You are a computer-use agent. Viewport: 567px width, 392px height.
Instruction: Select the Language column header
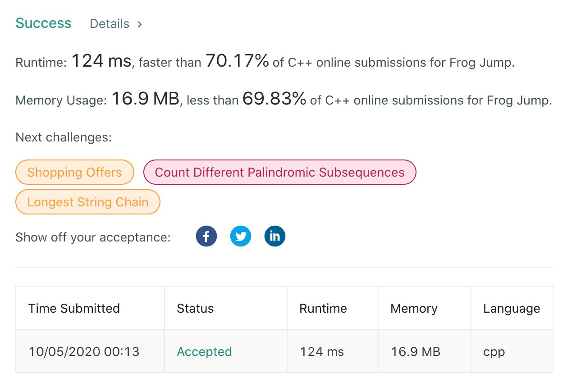512,308
